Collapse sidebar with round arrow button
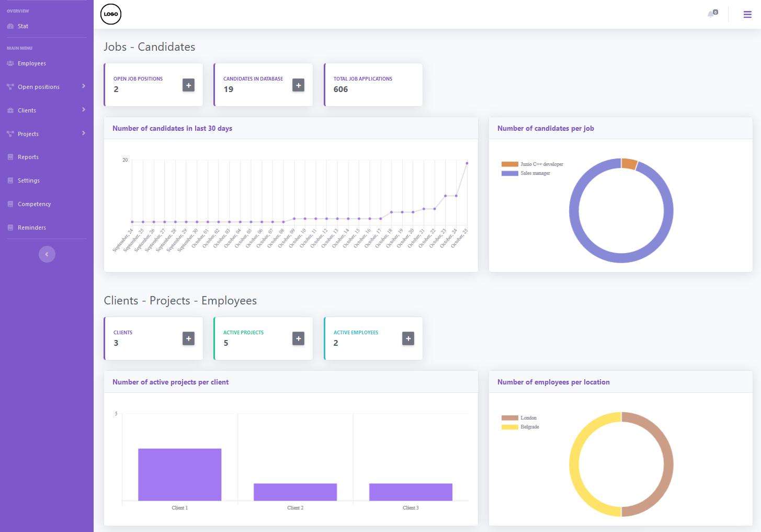The height and width of the screenshot is (532, 761). (47, 254)
